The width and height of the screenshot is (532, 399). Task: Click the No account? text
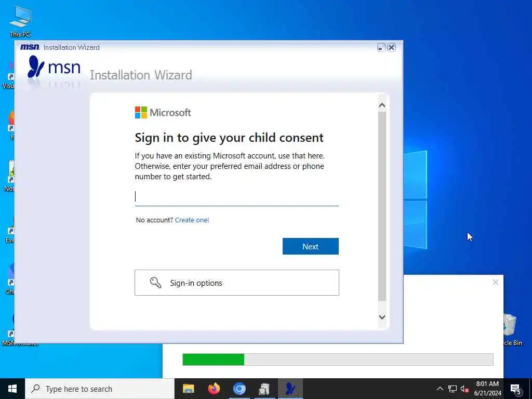point(154,220)
